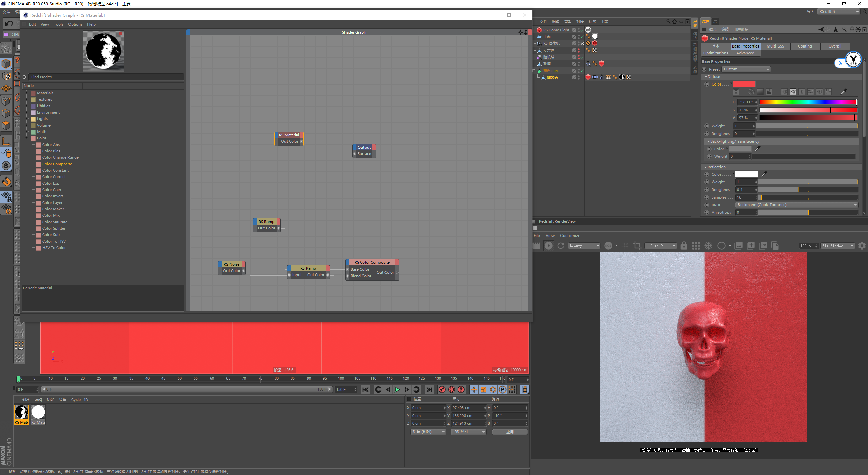
Task: Open RenderView settings gear
Action: [x=862, y=246]
